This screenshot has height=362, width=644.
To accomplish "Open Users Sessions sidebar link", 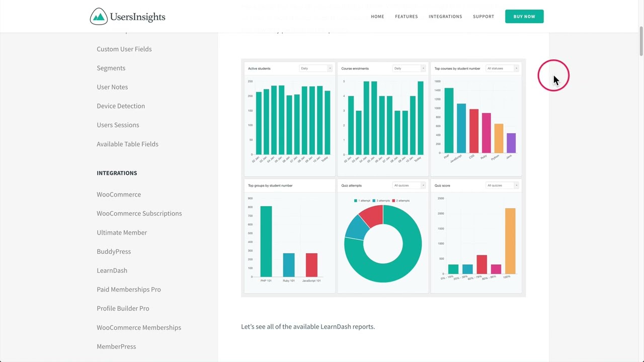I will pos(118,125).
